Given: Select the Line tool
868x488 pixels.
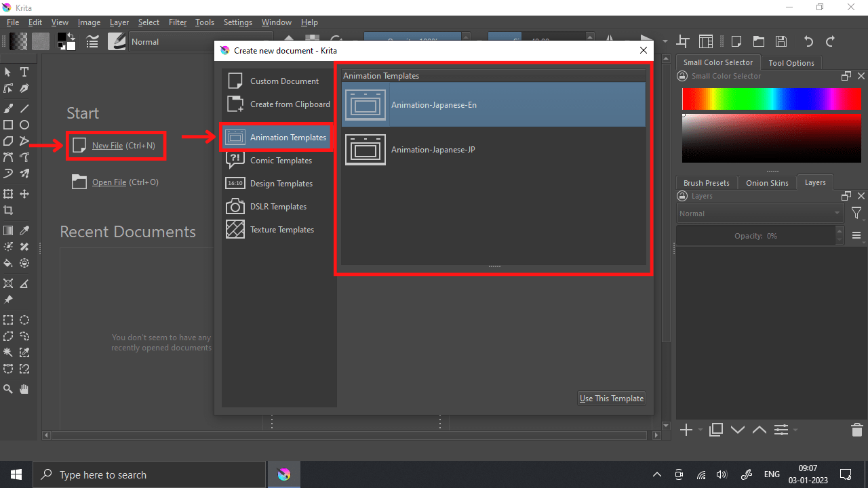Looking at the screenshot, I should (24, 108).
